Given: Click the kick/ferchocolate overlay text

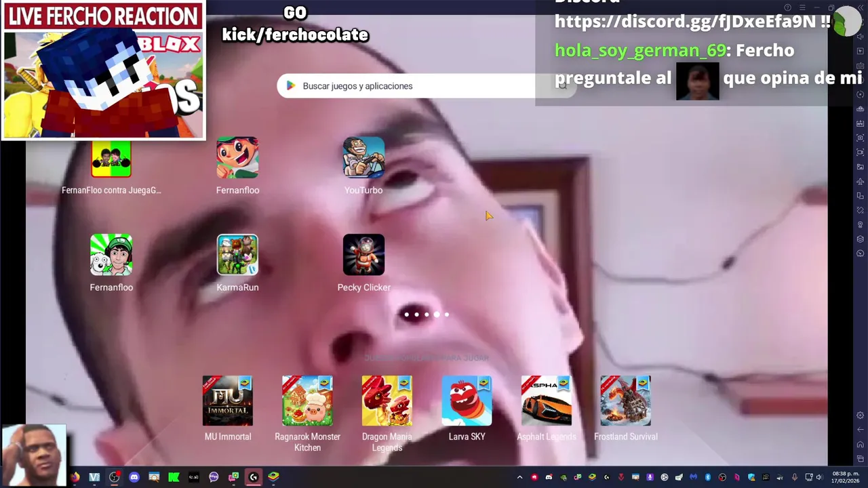Looking at the screenshot, I should click(x=295, y=35).
